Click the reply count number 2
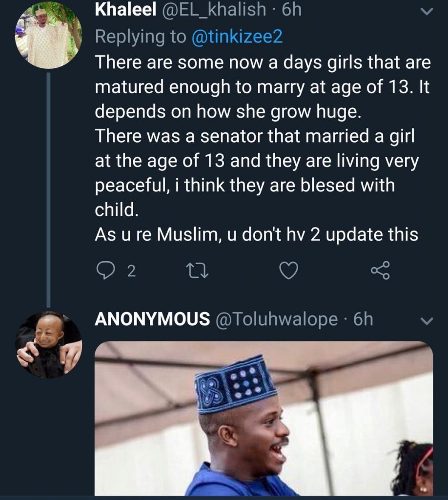Viewport: 448px width, 500px height. [x=131, y=271]
